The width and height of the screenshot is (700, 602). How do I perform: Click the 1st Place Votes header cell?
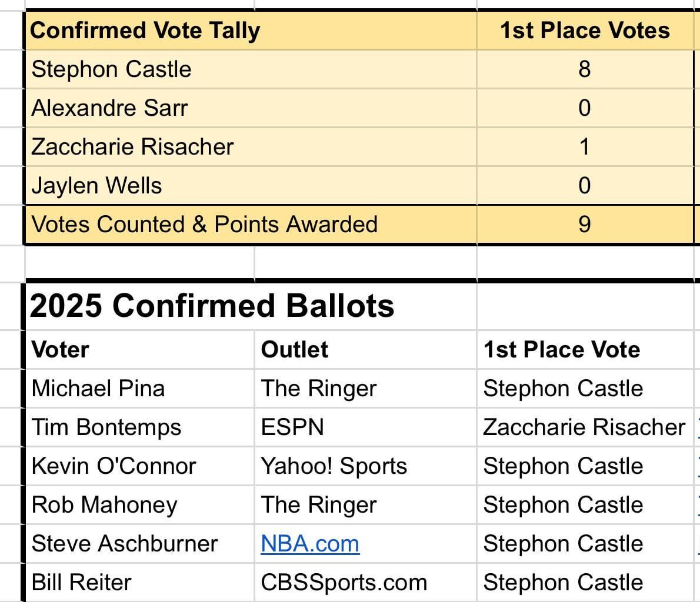click(x=584, y=31)
